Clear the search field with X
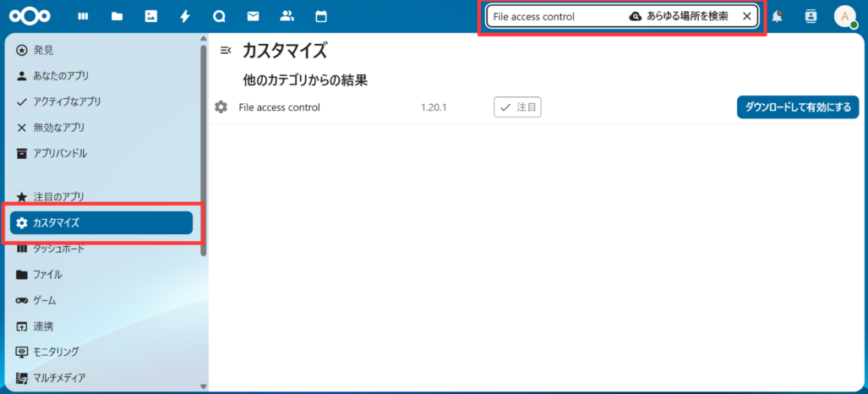The height and width of the screenshot is (394, 868). coord(746,16)
